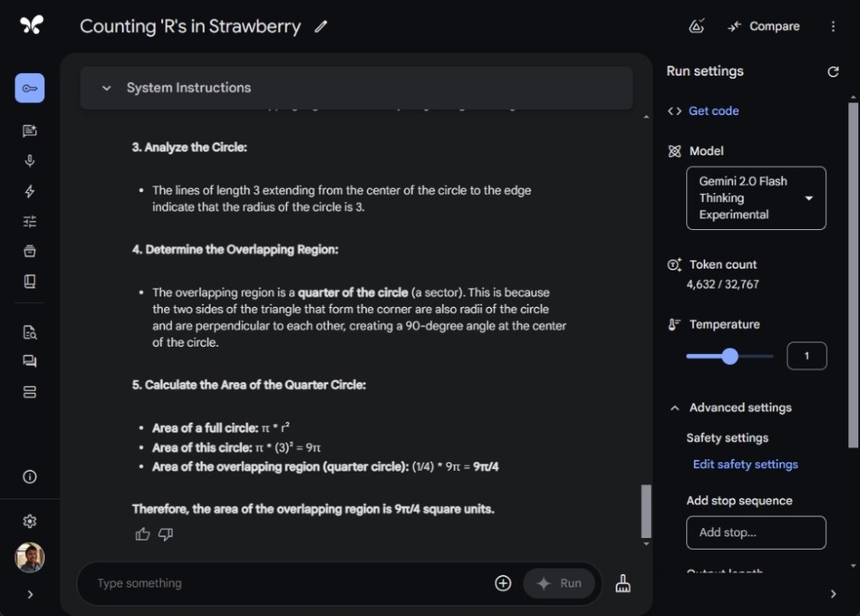Viewport: 860px width, 616px height.
Task: Open the Developer forum chat icon
Action: point(29,361)
